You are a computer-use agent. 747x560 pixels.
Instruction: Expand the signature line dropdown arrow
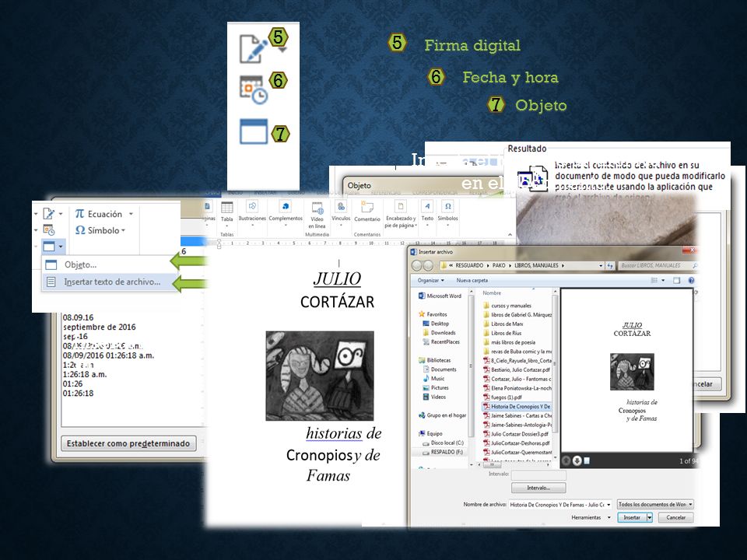coord(61,214)
